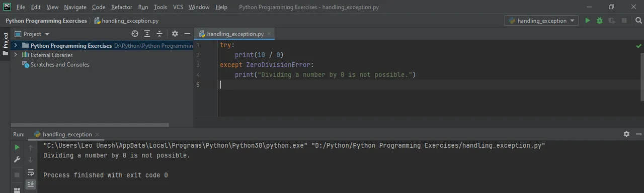
Task: Close the handling_exception.py editor tab
Action: [x=270, y=34]
